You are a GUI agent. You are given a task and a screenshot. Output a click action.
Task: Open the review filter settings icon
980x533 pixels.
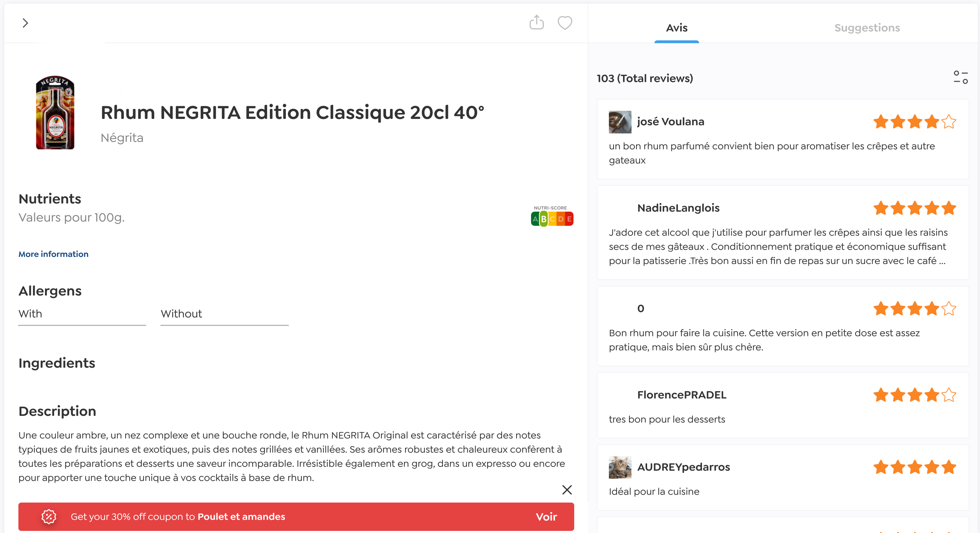960,77
